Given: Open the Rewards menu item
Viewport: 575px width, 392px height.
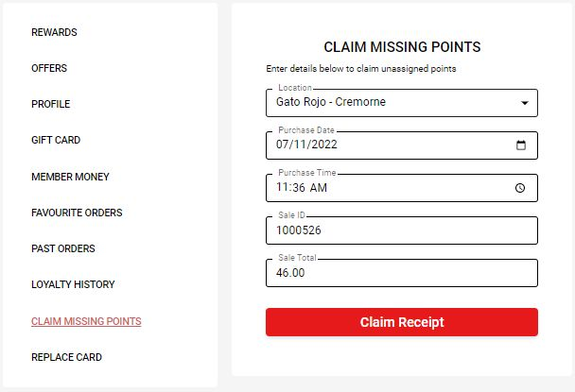Looking at the screenshot, I should pyautogui.click(x=54, y=32).
